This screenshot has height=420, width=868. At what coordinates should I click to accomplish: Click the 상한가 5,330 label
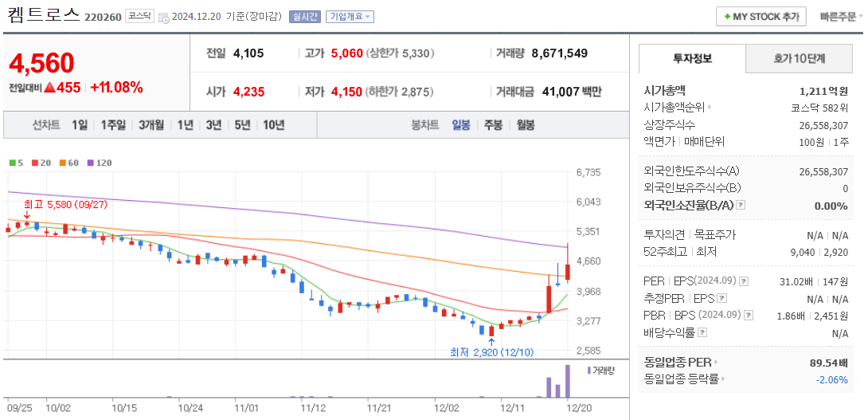point(400,53)
